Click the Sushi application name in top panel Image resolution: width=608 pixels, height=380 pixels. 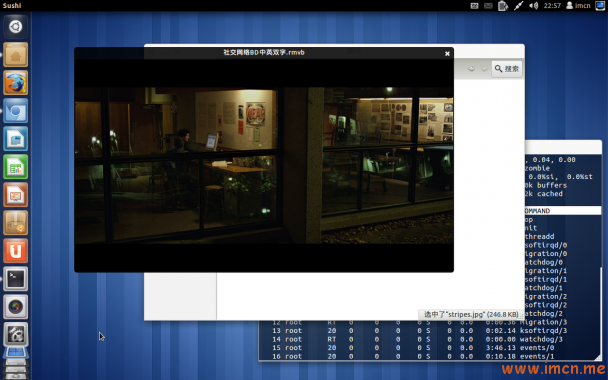point(12,5)
